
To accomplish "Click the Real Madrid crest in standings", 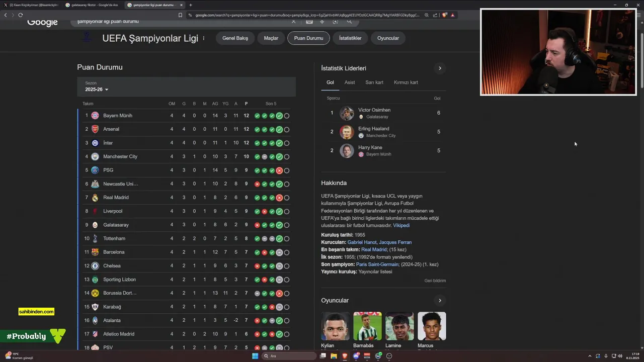I will [x=95, y=198].
